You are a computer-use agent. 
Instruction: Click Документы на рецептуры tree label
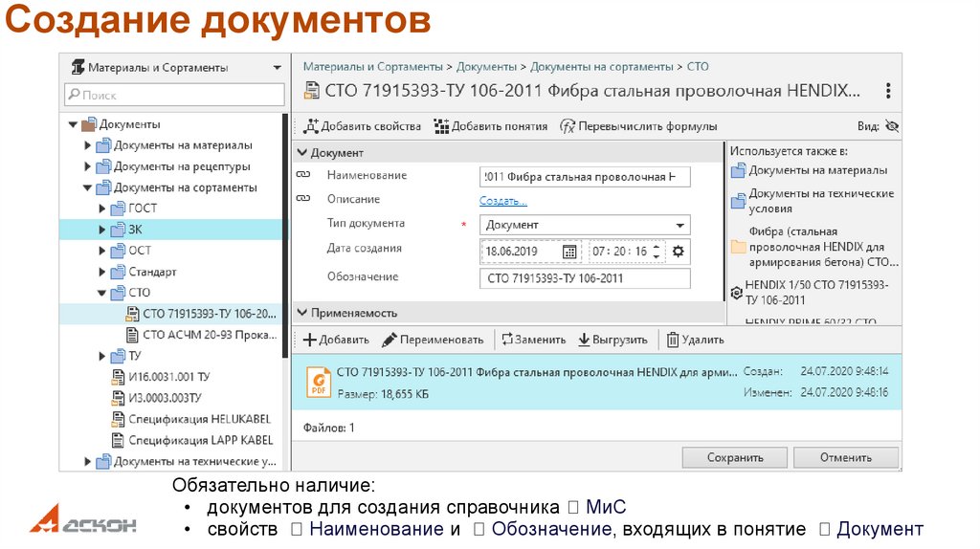(182, 166)
